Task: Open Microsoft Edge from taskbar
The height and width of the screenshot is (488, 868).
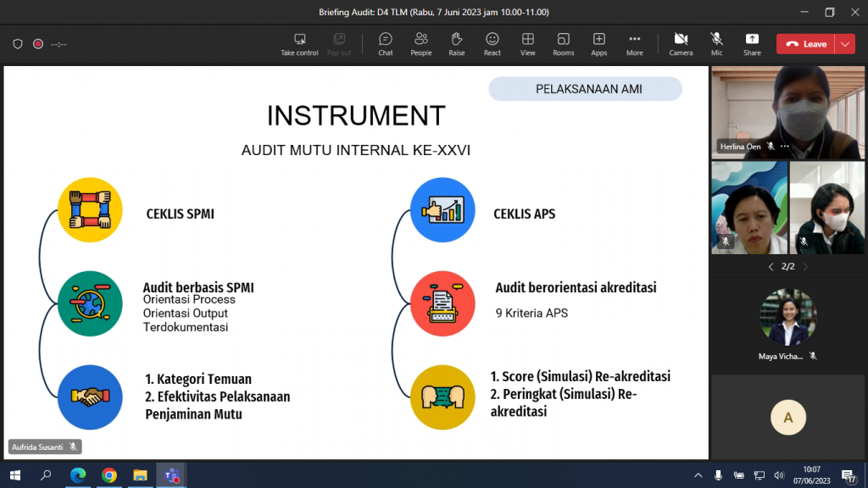Action: (x=78, y=475)
